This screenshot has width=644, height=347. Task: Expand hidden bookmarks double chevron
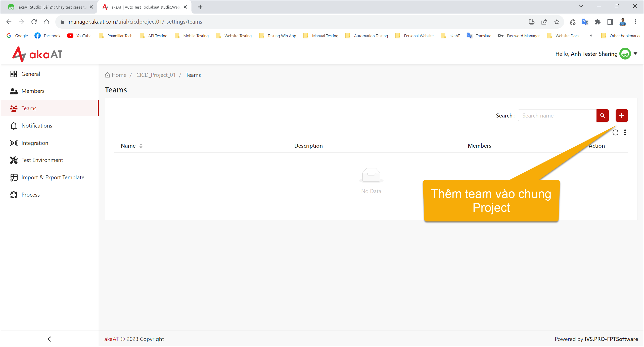(x=591, y=35)
